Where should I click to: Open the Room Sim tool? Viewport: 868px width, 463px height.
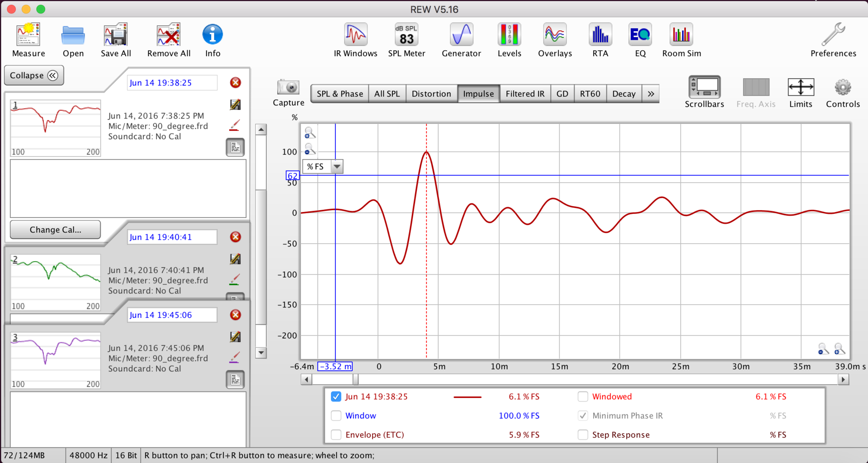click(681, 40)
